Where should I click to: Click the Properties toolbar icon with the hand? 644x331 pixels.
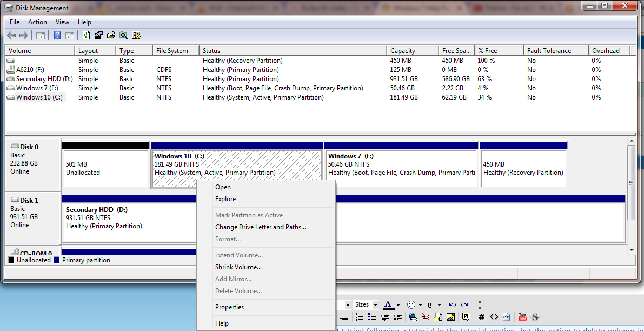98,36
